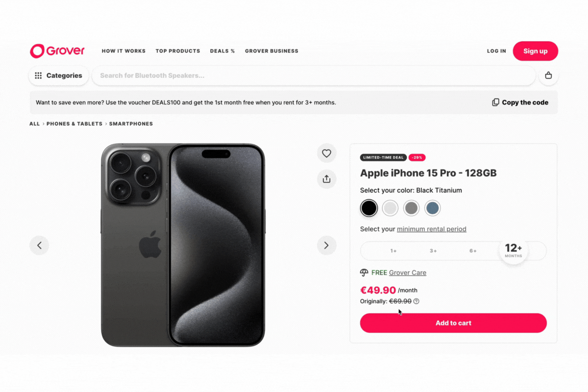Open the minimum rental period link

[432, 229]
